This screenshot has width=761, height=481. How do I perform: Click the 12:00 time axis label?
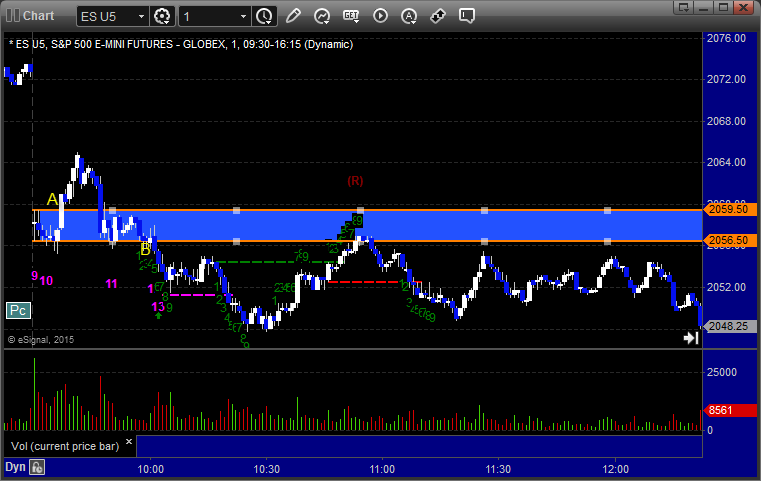(x=615, y=469)
